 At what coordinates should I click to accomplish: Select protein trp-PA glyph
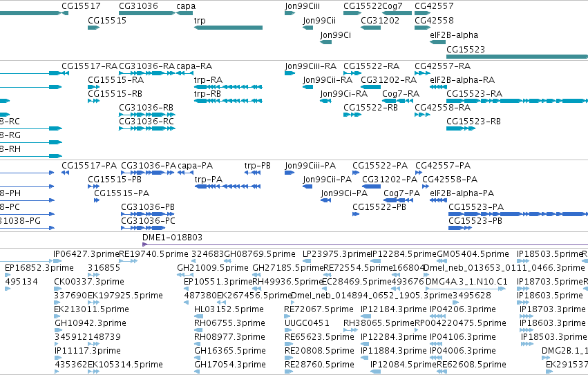click(x=227, y=186)
